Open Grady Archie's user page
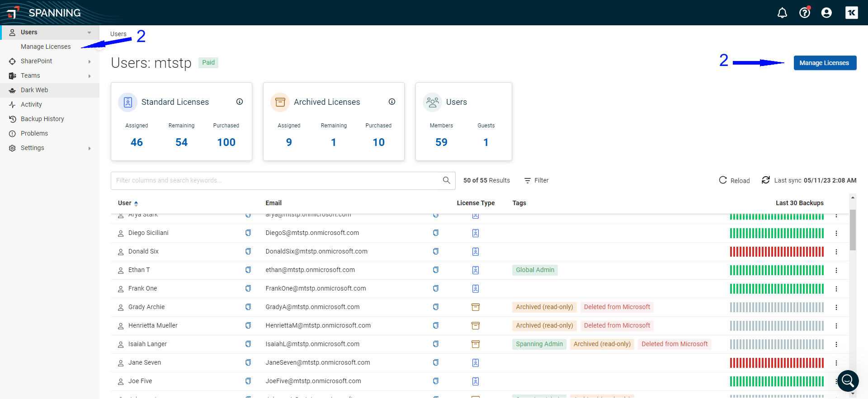 [146, 307]
